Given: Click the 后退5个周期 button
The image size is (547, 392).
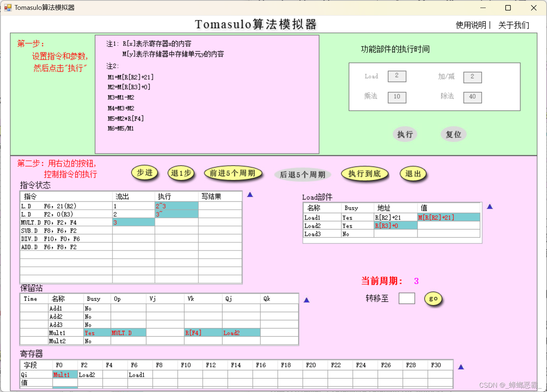Looking at the screenshot, I should point(302,175).
